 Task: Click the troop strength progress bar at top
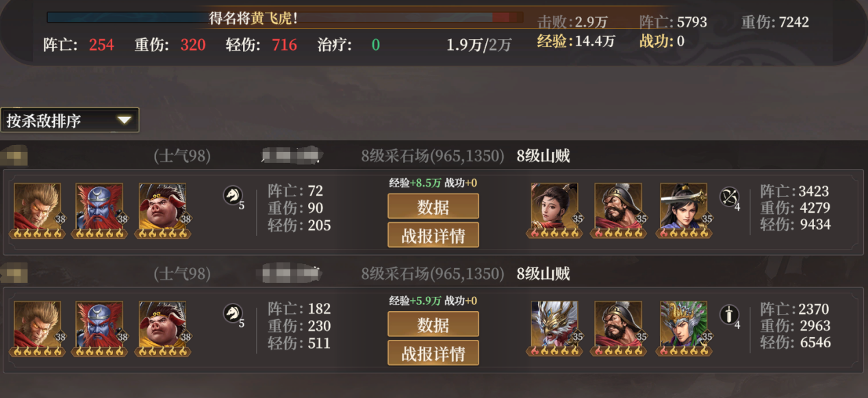click(285, 18)
